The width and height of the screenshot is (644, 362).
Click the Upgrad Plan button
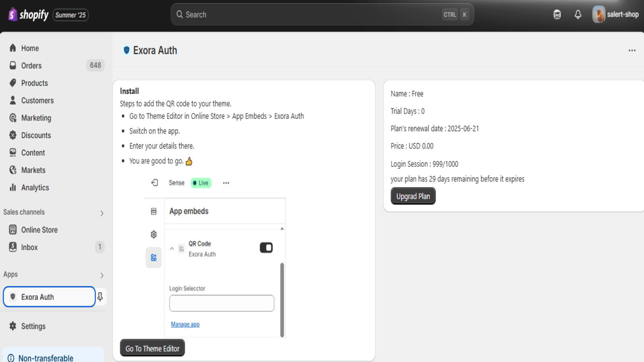pos(413,196)
